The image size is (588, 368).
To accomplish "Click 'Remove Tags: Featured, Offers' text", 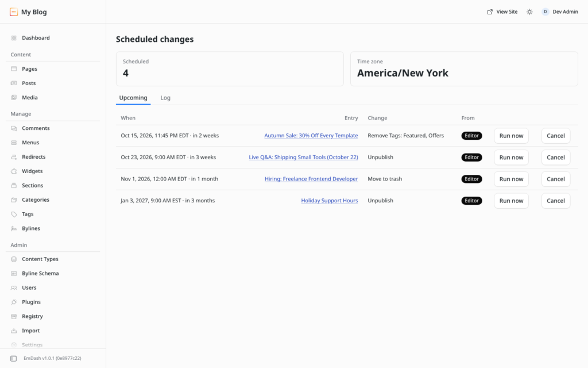I will point(405,136).
